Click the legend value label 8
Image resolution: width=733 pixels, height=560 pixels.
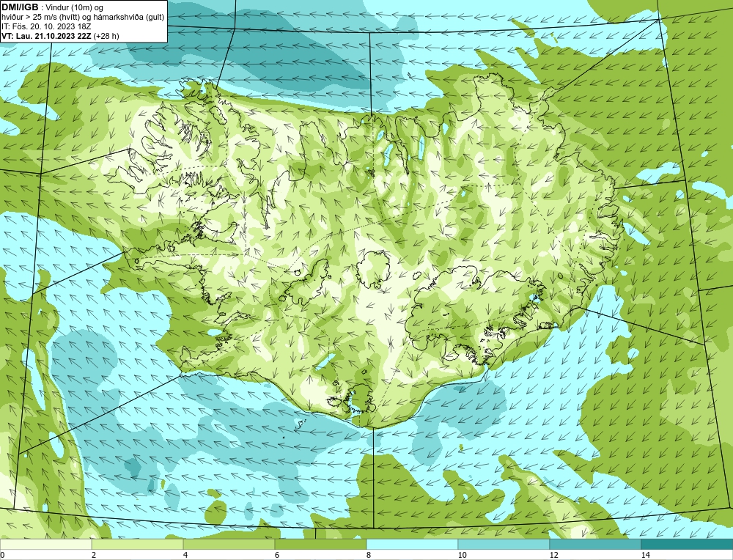pyautogui.click(x=369, y=555)
